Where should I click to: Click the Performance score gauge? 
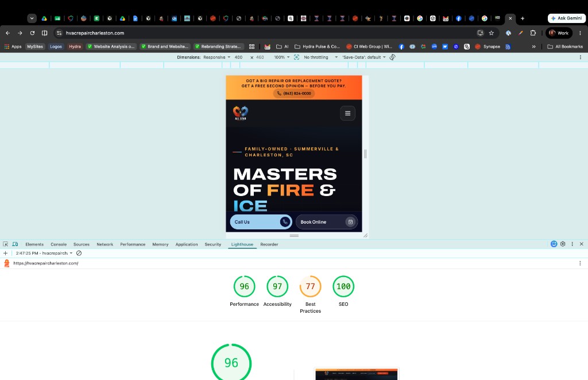click(x=245, y=286)
